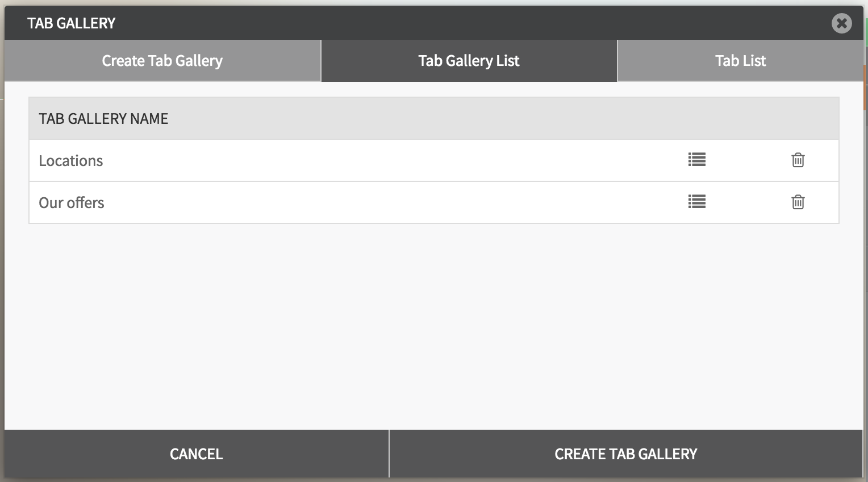Image resolution: width=868 pixels, height=482 pixels.
Task: Open the Tab List tab
Action: (x=740, y=61)
